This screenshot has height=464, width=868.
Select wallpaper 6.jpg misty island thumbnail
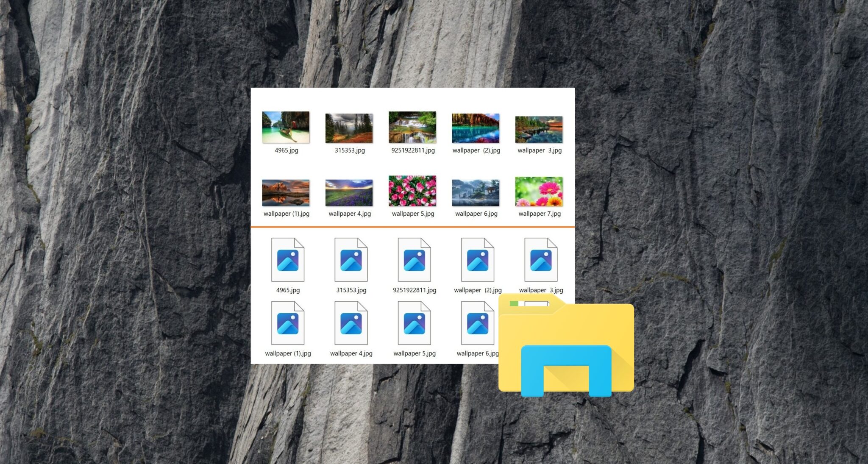pos(476,192)
